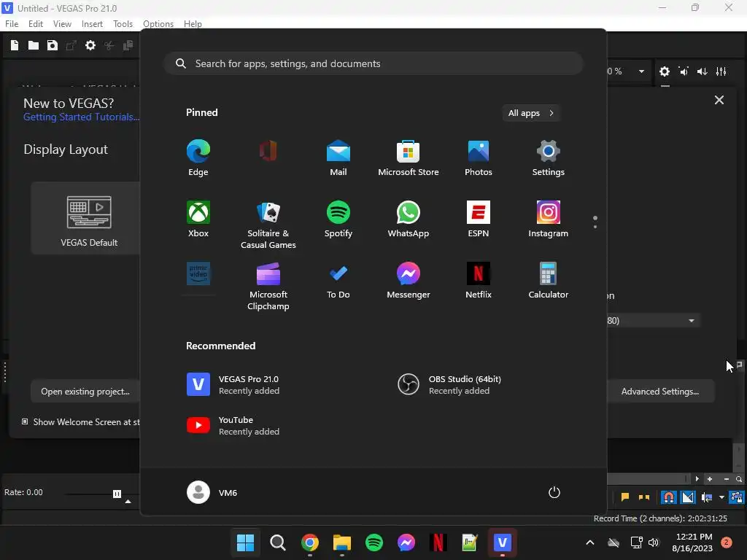Click the downmix output speaker icon
This screenshot has width=747, height=560.
(x=684, y=71)
